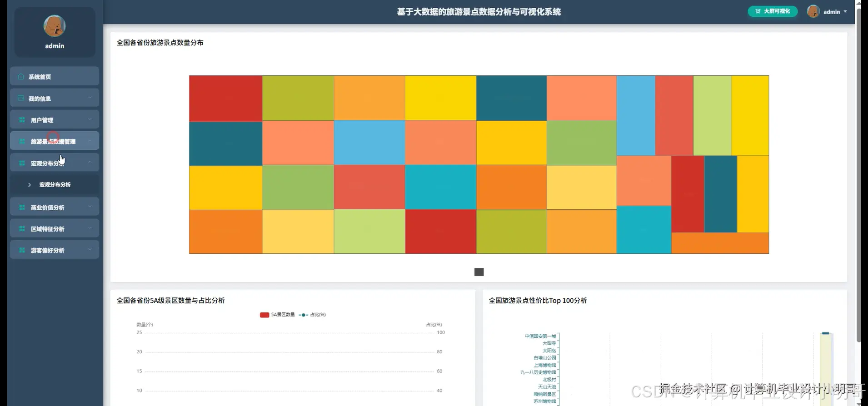The width and height of the screenshot is (868, 406).
Task: Click the left axis value 25
Action: [139, 332]
